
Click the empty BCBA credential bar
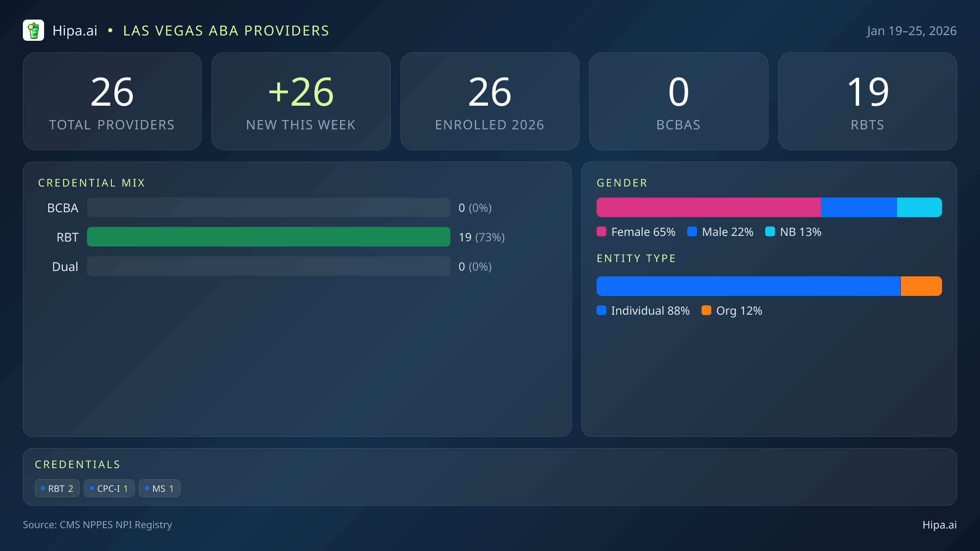pyautogui.click(x=269, y=208)
